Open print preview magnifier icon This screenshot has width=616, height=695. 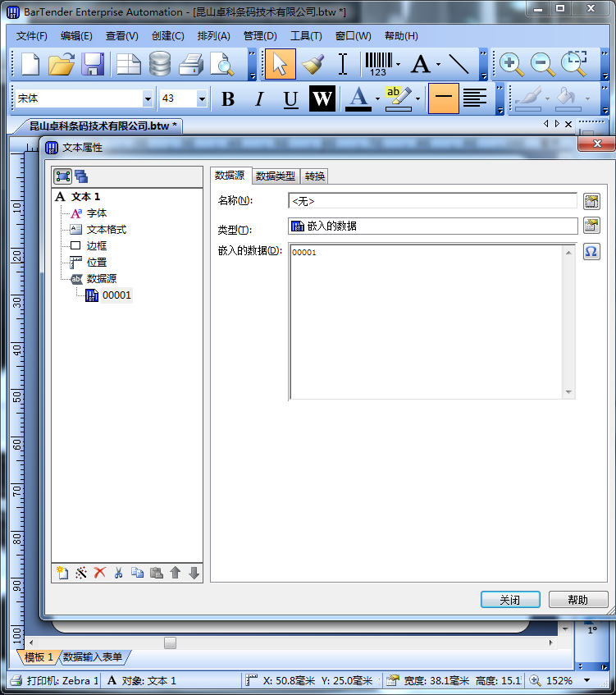tap(221, 64)
